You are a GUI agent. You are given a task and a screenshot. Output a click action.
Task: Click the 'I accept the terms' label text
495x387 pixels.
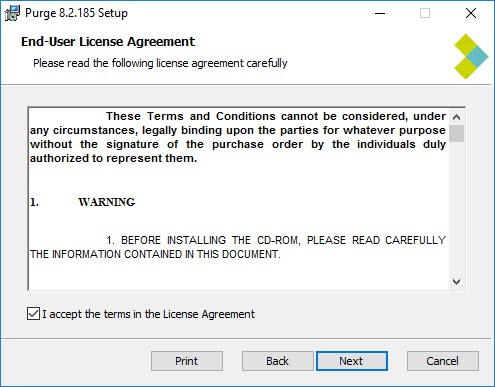(x=148, y=314)
